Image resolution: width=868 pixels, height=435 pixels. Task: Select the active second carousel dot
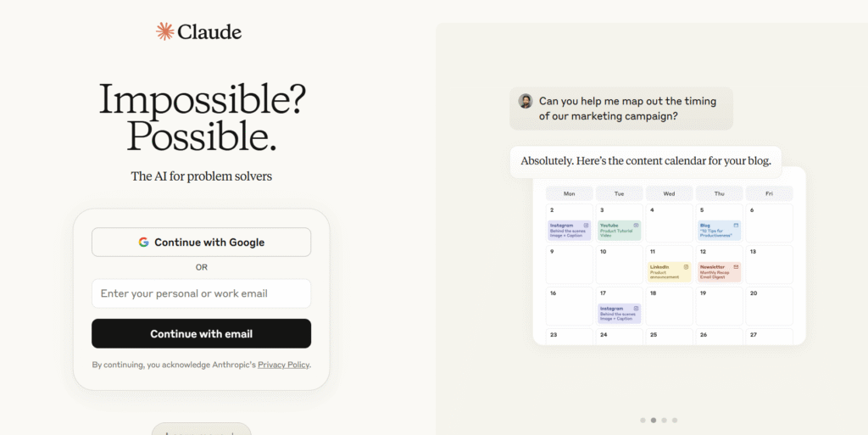pos(653,420)
